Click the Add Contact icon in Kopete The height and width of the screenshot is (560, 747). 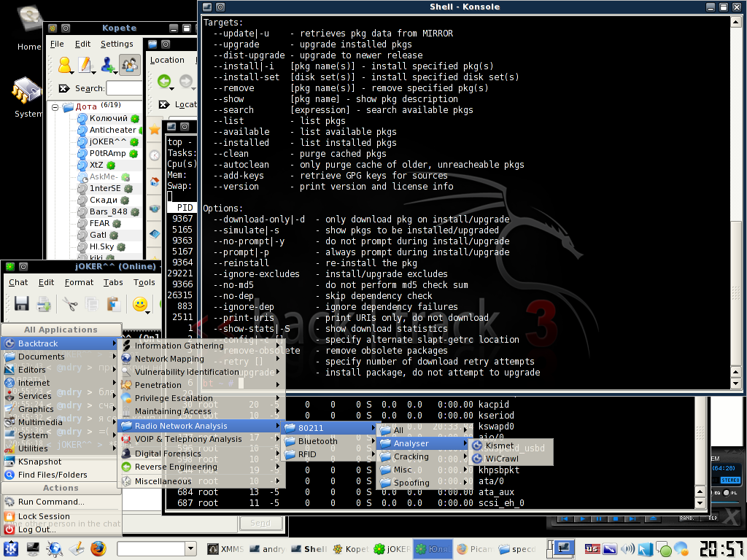(x=108, y=65)
